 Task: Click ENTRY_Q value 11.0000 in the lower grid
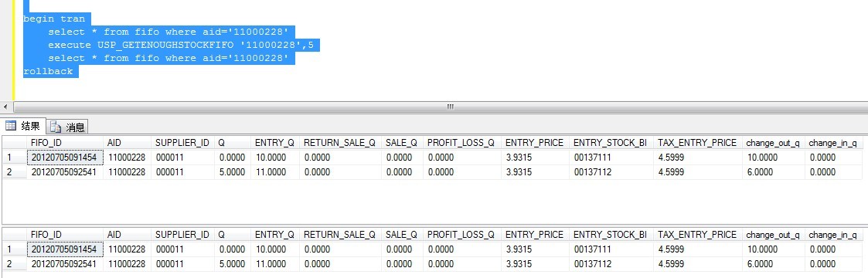(x=274, y=263)
